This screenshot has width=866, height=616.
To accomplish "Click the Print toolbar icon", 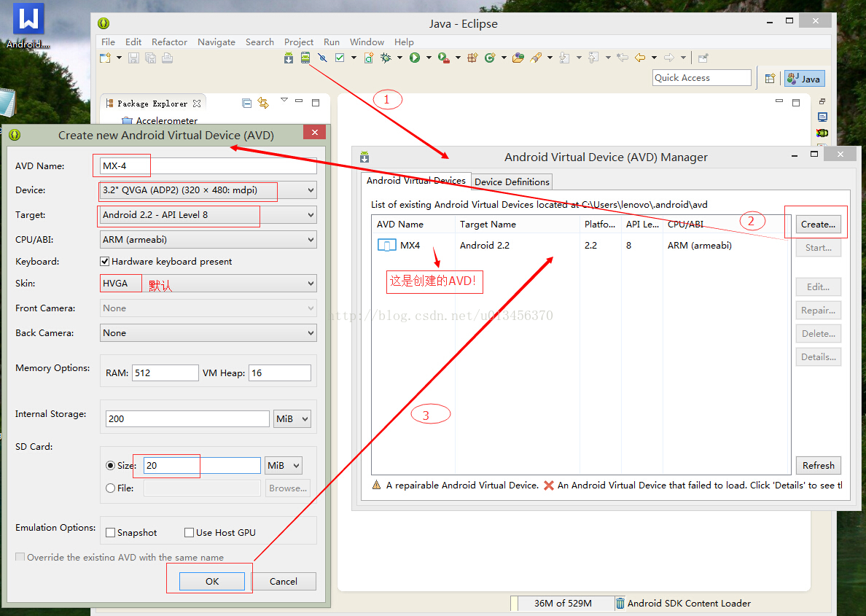I will (168, 58).
